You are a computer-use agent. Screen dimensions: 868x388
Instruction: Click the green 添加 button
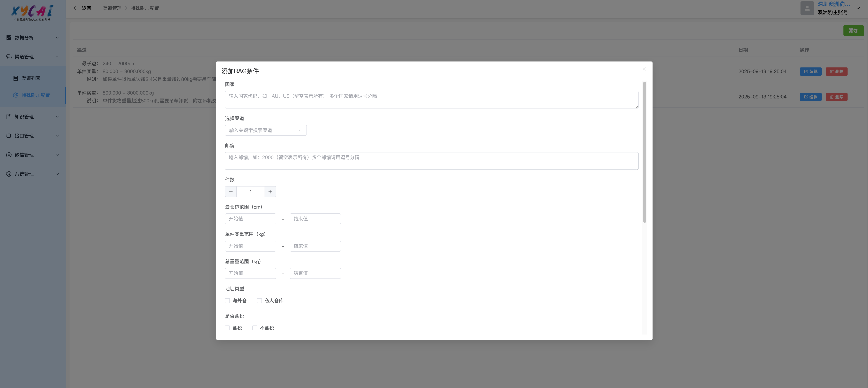click(x=853, y=31)
